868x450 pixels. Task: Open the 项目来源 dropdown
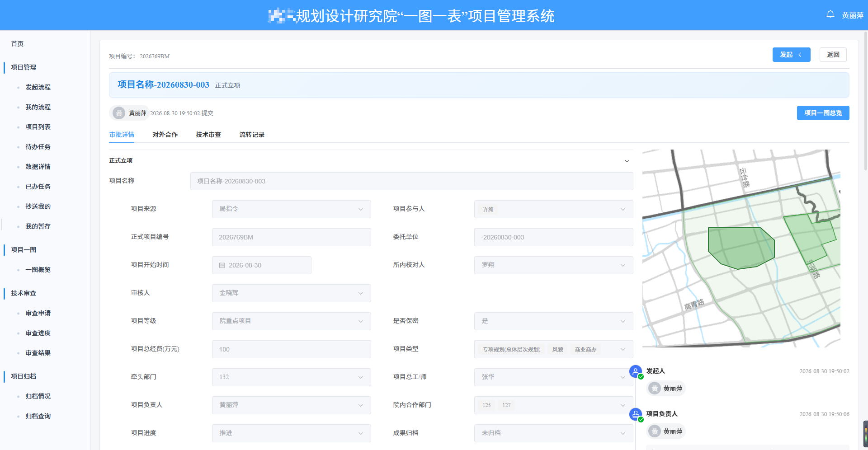point(292,209)
